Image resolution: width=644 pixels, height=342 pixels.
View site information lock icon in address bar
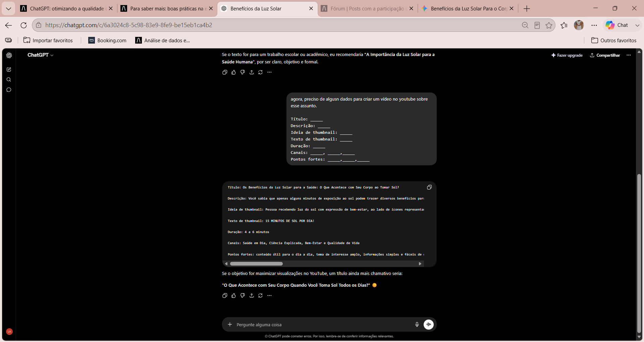coord(39,25)
